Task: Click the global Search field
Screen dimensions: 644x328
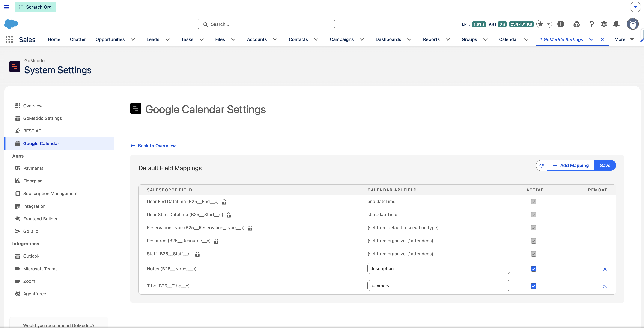Action: 266,24
